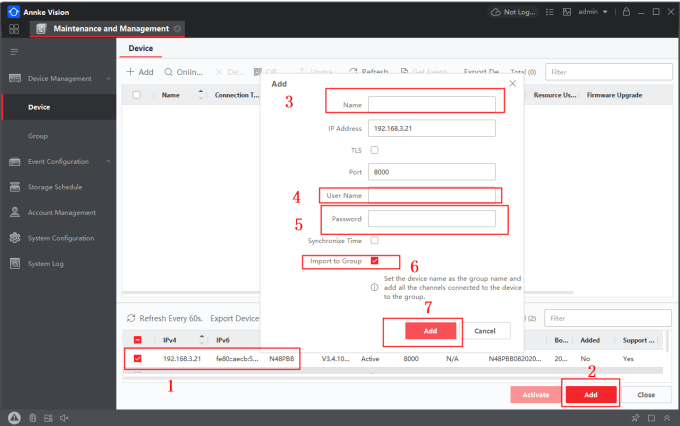This screenshot has width=680, height=426.
Task: Uncheck the Import to Group checkbox
Action: coord(375,261)
